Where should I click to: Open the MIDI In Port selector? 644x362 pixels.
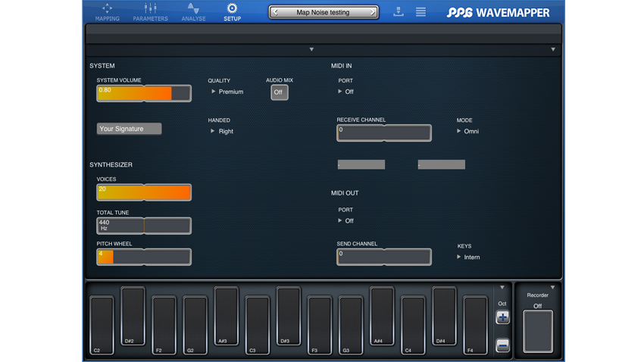tap(345, 92)
